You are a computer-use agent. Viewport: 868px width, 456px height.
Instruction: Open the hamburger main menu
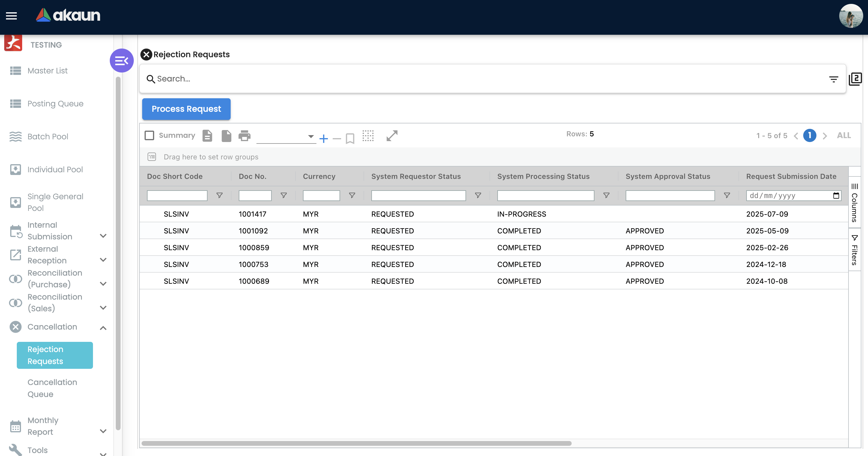point(11,16)
